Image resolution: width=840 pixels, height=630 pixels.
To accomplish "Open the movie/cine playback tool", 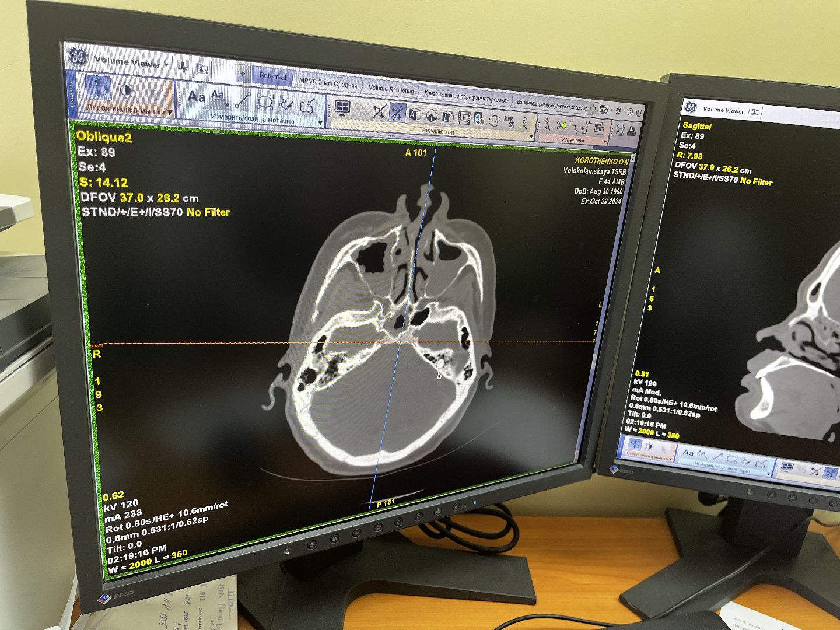I will pyautogui.click(x=464, y=117).
